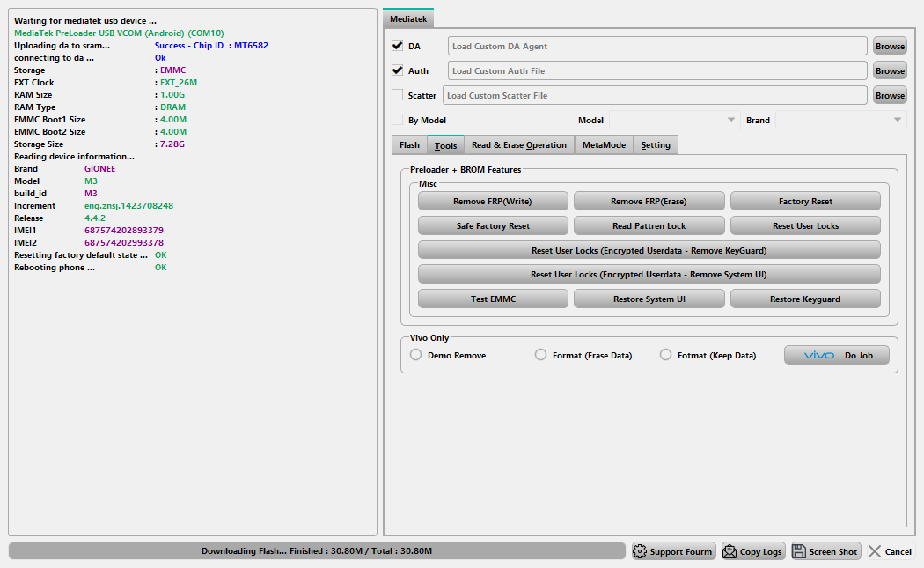Open the Setting tab
This screenshot has width=924, height=568.
pyautogui.click(x=656, y=145)
